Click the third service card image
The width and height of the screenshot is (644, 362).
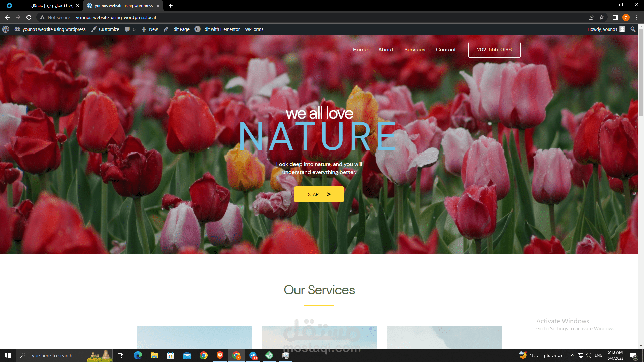444,337
